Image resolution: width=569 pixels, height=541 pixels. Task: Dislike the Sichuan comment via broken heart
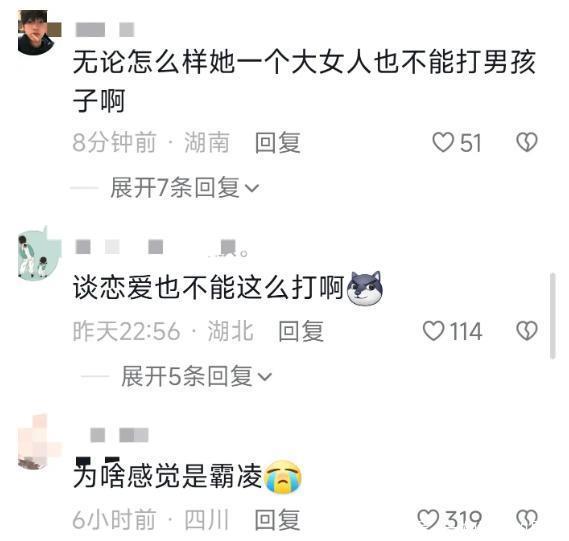[527, 519]
